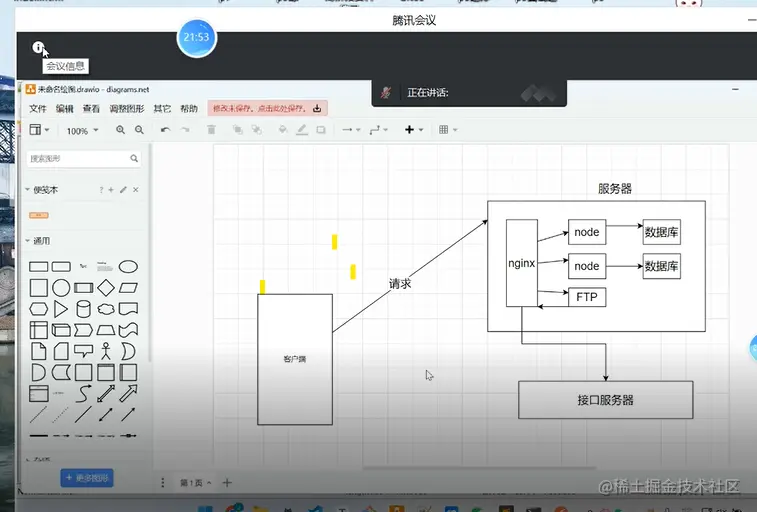Click the scratchpad edit pencil icon
The height and width of the screenshot is (512, 757).
pyautogui.click(x=124, y=190)
